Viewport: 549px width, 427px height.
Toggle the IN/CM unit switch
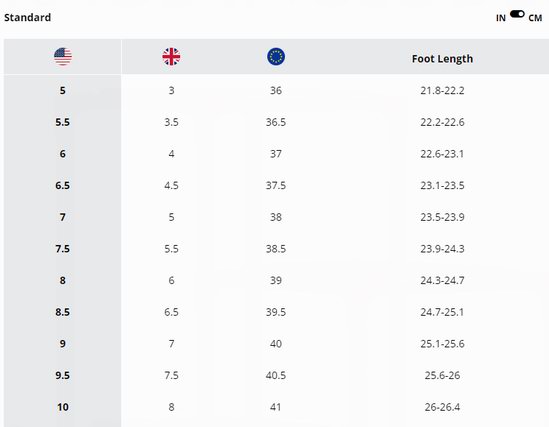517,14
